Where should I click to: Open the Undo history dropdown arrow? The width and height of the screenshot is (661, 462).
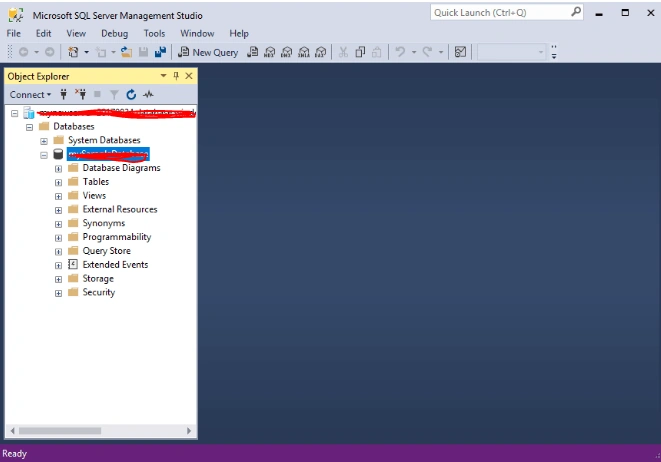click(x=414, y=52)
